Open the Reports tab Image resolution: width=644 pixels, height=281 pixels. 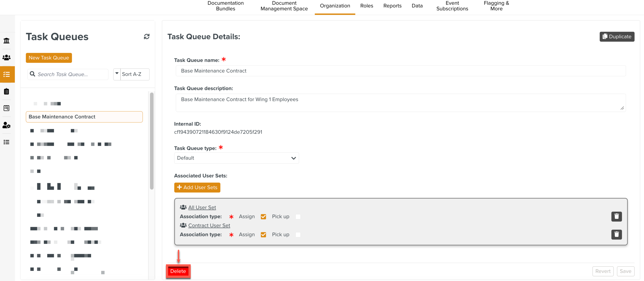coord(392,6)
